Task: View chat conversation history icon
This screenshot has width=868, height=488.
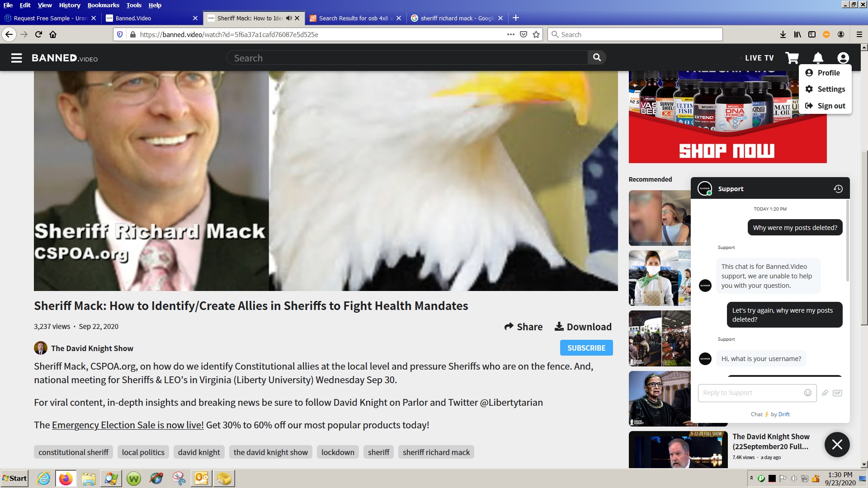Action: [838, 189]
